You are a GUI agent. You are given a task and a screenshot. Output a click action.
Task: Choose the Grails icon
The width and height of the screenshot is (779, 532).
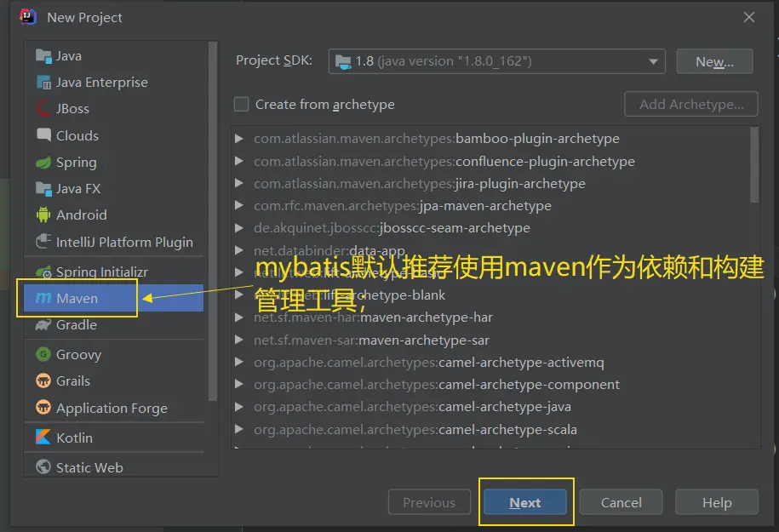click(43, 381)
